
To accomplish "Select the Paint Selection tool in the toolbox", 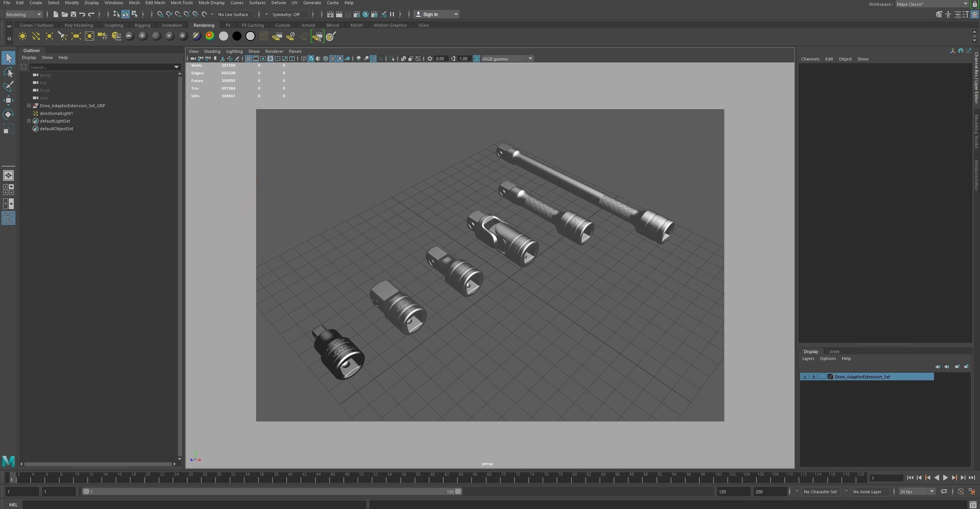I will pos(8,86).
